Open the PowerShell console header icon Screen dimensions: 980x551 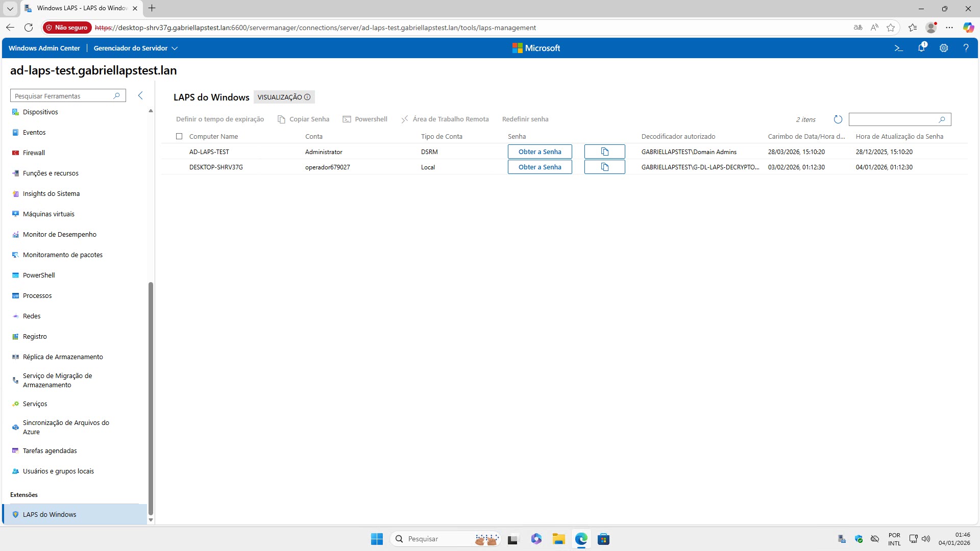click(x=898, y=48)
